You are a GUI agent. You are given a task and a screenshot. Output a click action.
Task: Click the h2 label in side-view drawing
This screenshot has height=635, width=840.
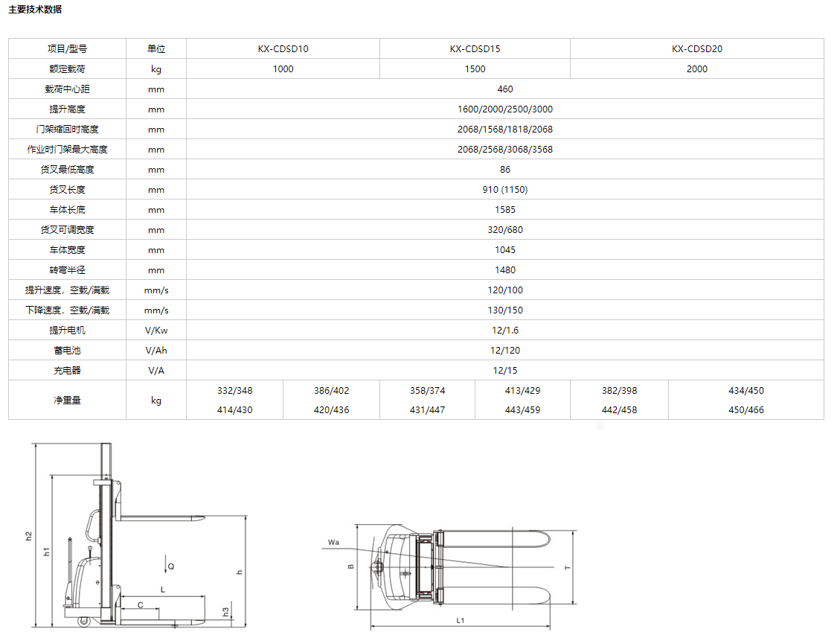[28, 535]
